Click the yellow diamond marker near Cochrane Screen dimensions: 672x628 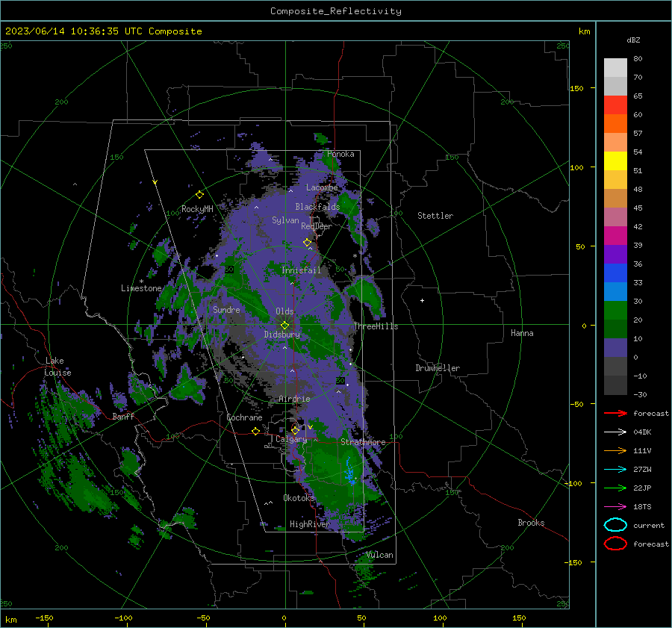256,432
